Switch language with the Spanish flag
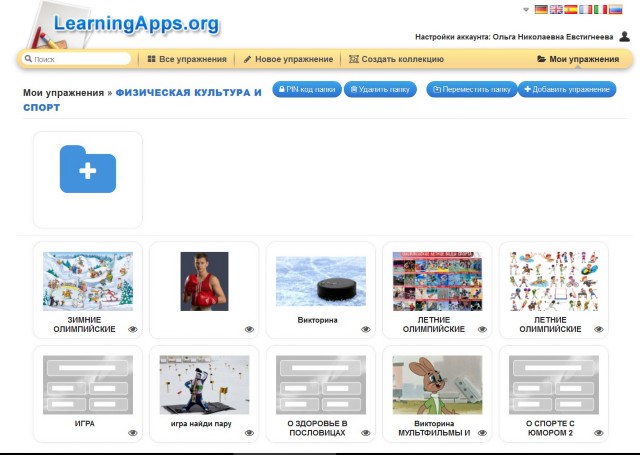This screenshot has width=640, height=455. (x=571, y=9)
